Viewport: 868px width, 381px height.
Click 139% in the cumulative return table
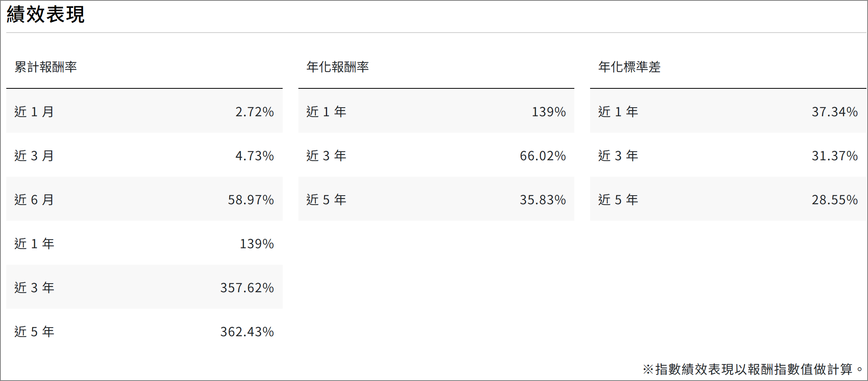pos(257,244)
